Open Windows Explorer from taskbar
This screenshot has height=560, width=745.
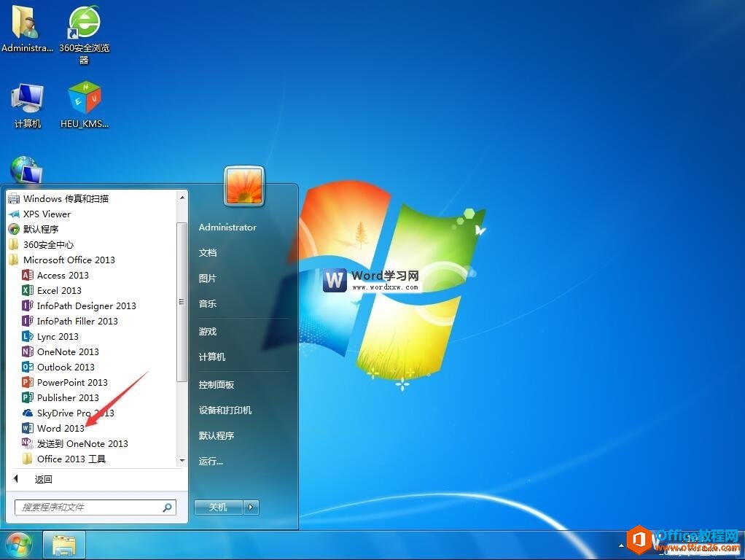(x=64, y=545)
